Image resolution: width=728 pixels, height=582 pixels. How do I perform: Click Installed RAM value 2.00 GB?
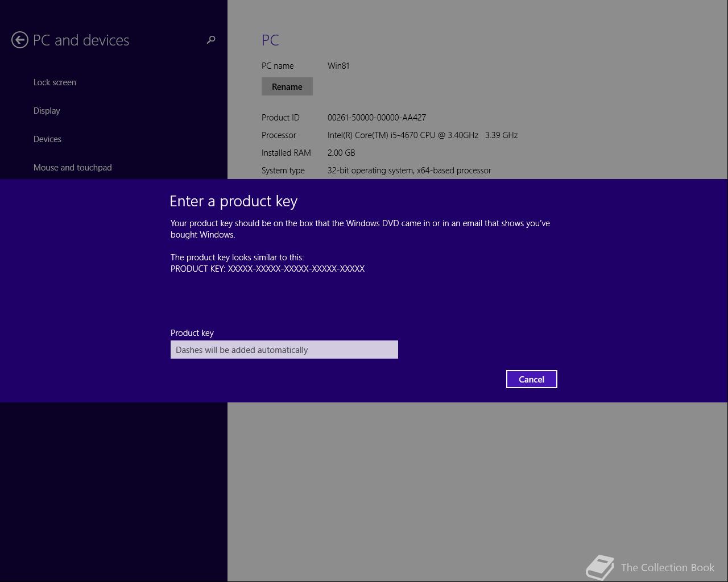pos(341,153)
